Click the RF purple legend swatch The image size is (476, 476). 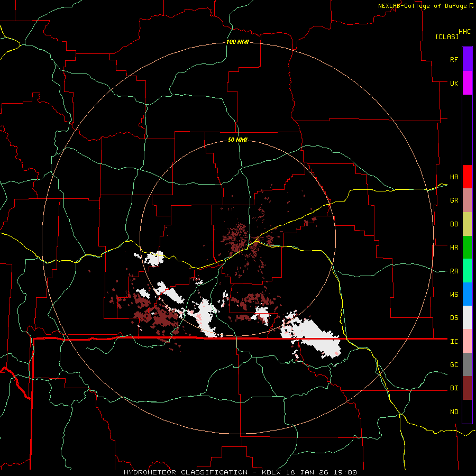[467, 59]
